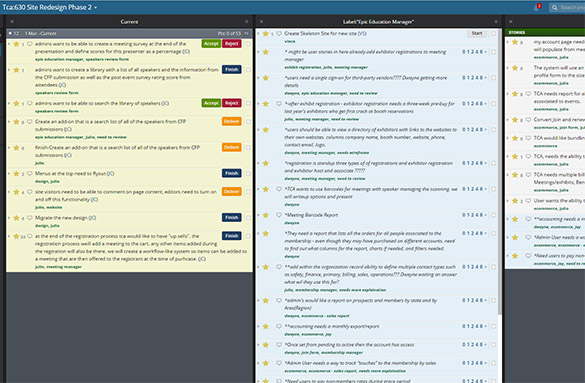Tick checkbox beside library of speakers story

[x=248, y=103]
